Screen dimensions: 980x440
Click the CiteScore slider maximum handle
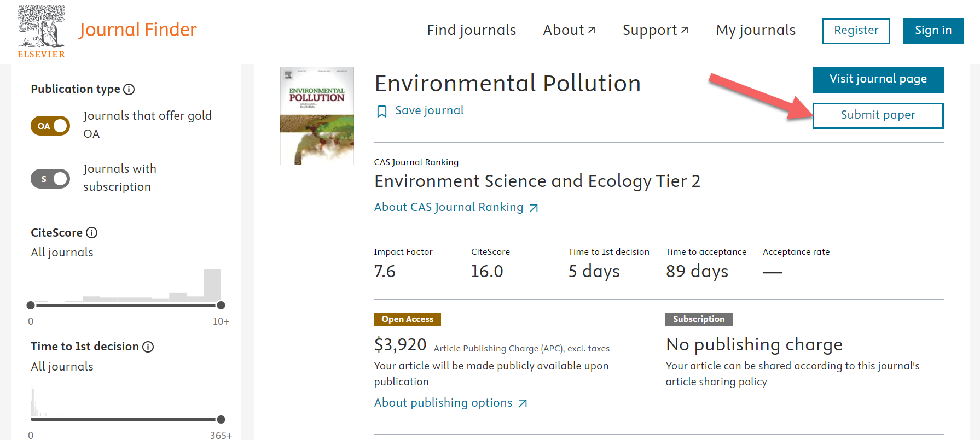pos(221,305)
